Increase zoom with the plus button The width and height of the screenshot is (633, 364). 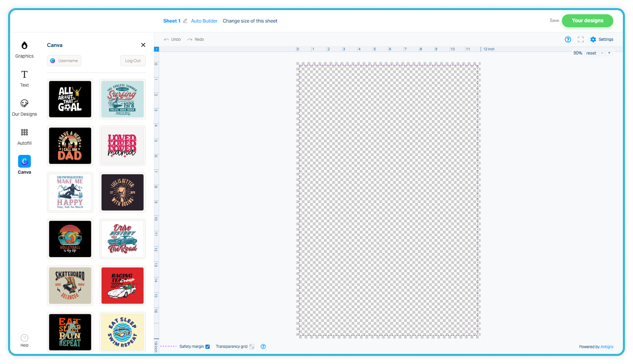tap(609, 53)
